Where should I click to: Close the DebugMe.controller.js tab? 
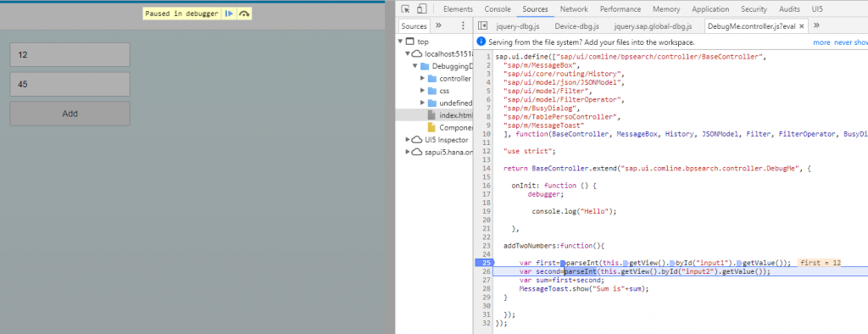pos(802,26)
